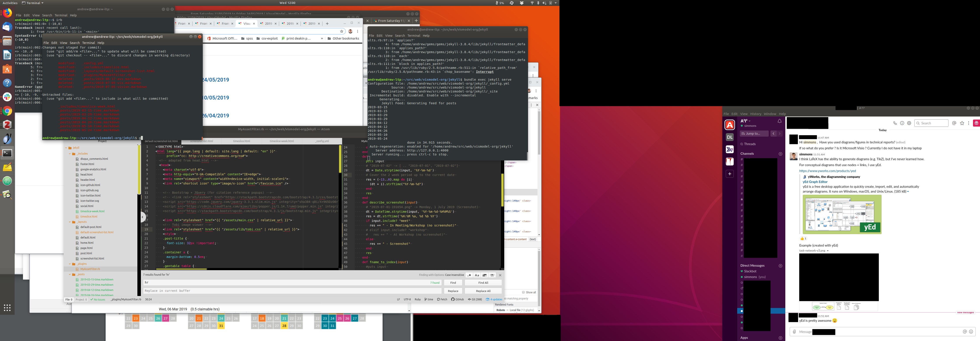Click the Replace All button
Screen dimensions: 980x341
pos(483,291)
